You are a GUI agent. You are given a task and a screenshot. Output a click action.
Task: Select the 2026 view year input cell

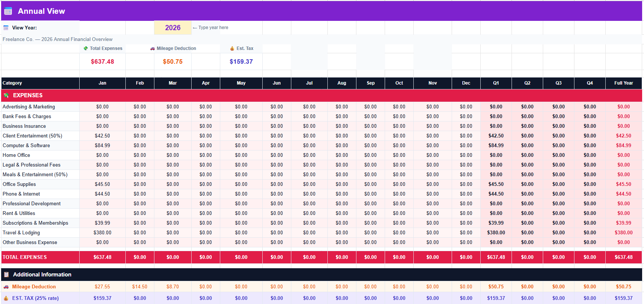(173, 28)
